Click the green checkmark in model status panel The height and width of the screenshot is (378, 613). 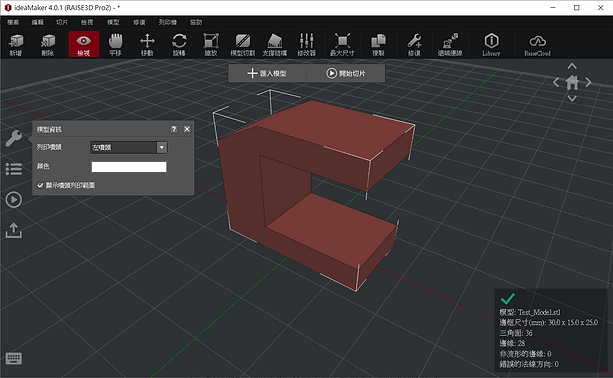tap(507, 299)
